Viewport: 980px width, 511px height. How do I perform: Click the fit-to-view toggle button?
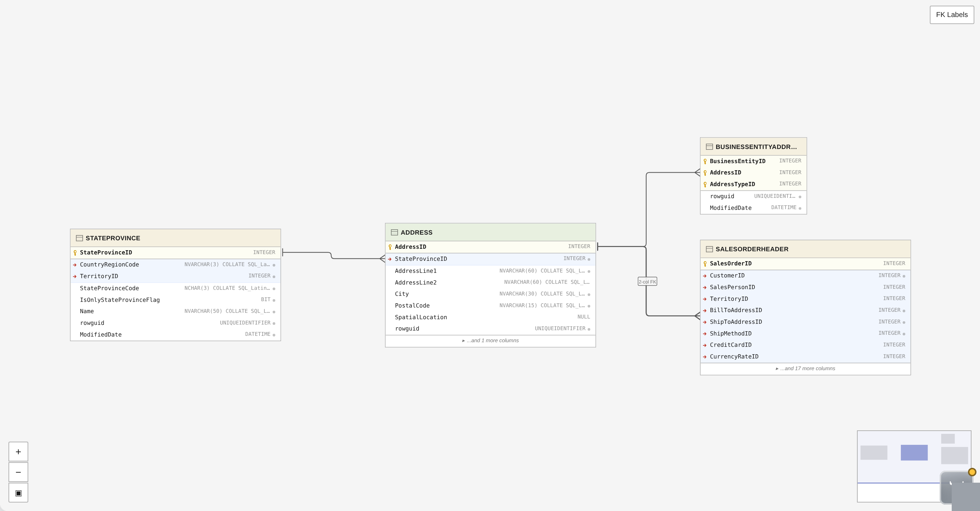(18, 492)
